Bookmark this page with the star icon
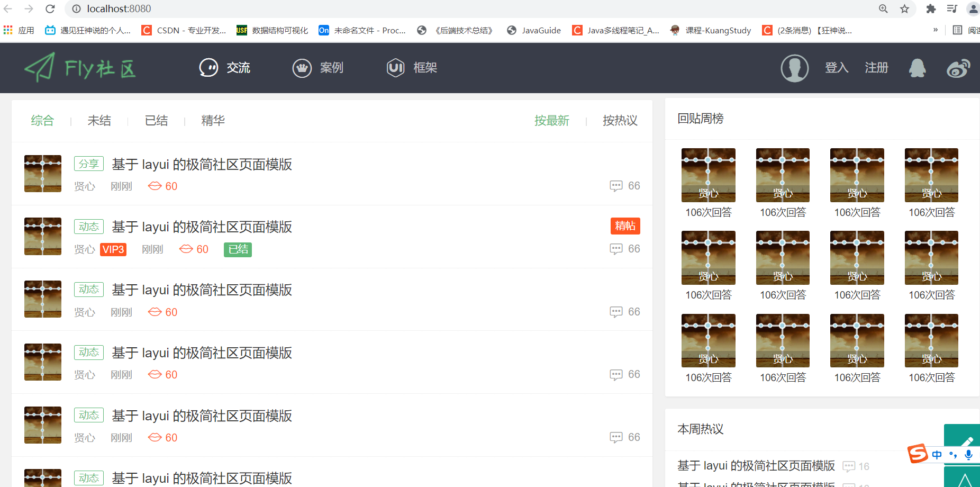980x487 pixels. point(904,8)
